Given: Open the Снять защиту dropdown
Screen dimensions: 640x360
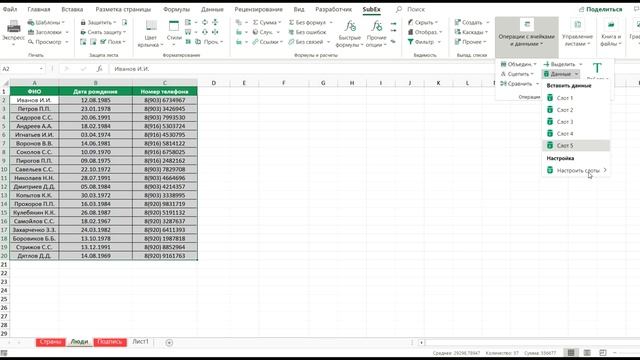Looking at the screenshot, I should click(x=103, y=32).
